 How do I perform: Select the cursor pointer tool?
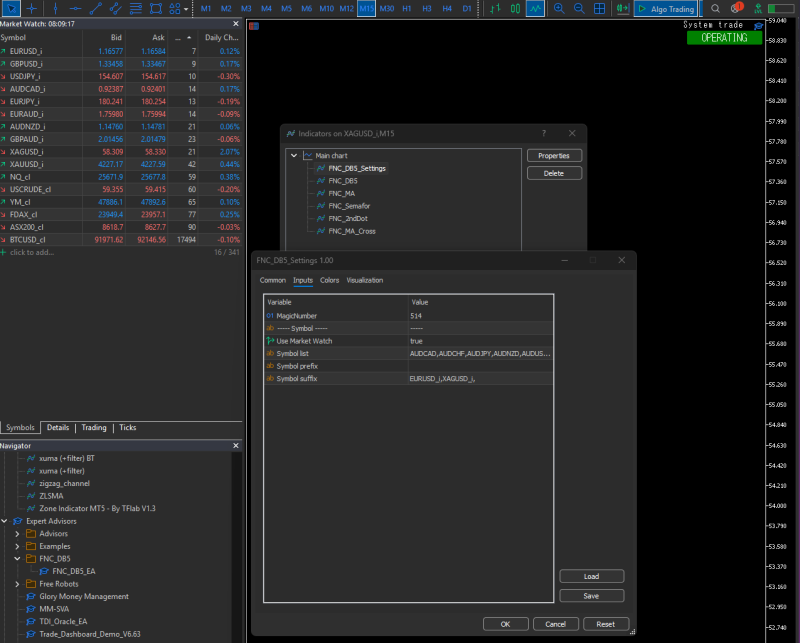pos(11,8)
